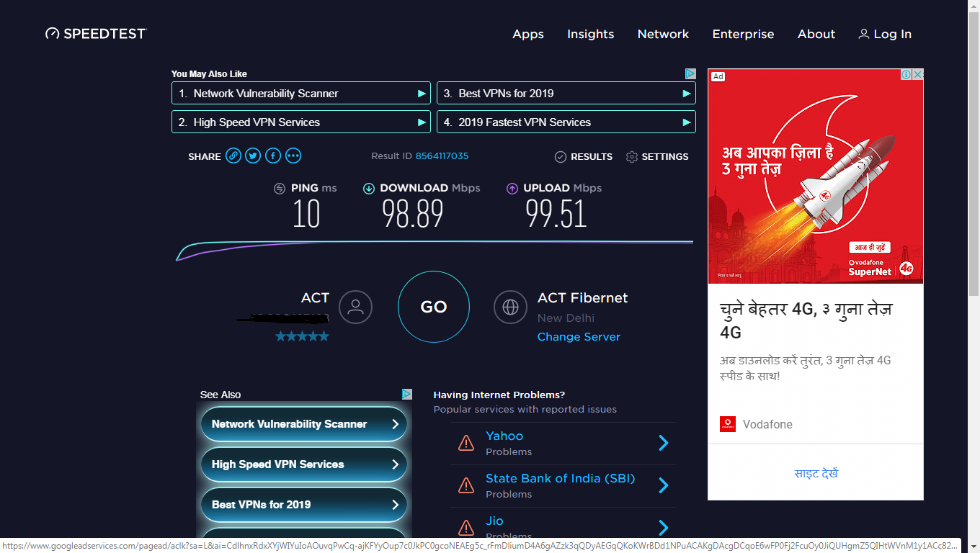Viewport: 980px width, 553px height.
Task: Close the Vodafone advertisement
Action: (918, 75)
